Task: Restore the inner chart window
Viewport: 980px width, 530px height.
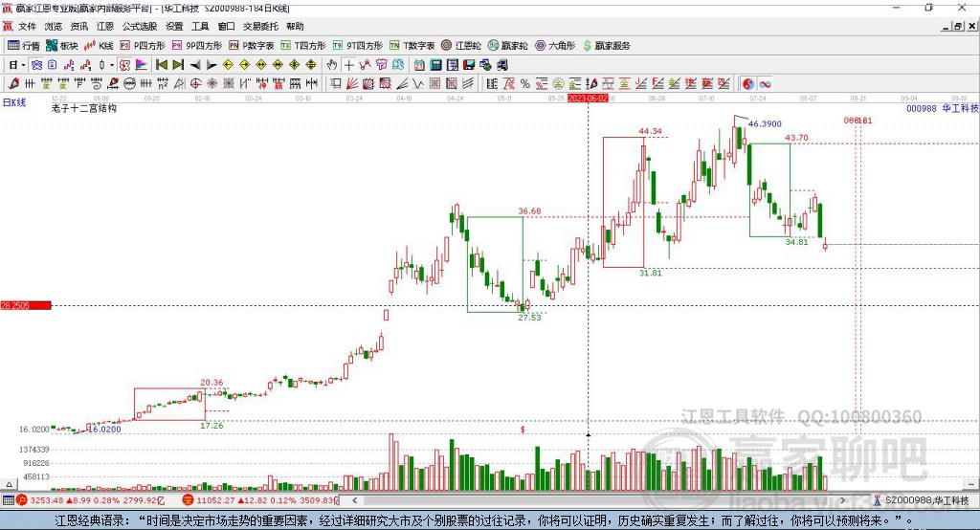Action: point(958,26)
